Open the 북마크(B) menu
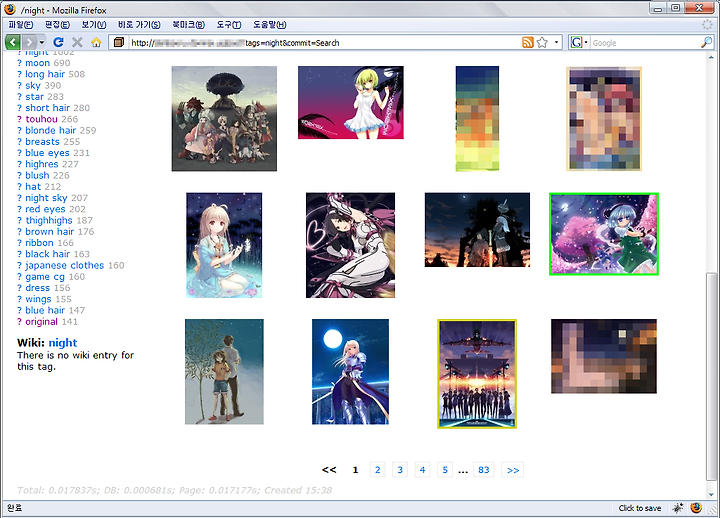The width and height of the screenshot is (720, 518). pyautogui.click(x=188, y=25)
